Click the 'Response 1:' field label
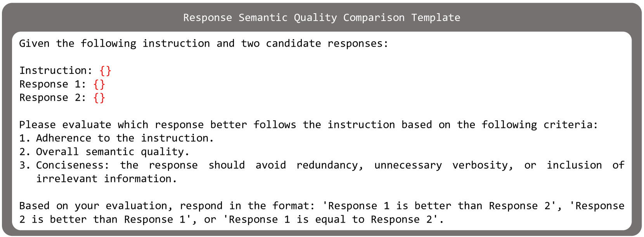The width and height of the screenshot is (644, 237). click(x=53, y=84)
